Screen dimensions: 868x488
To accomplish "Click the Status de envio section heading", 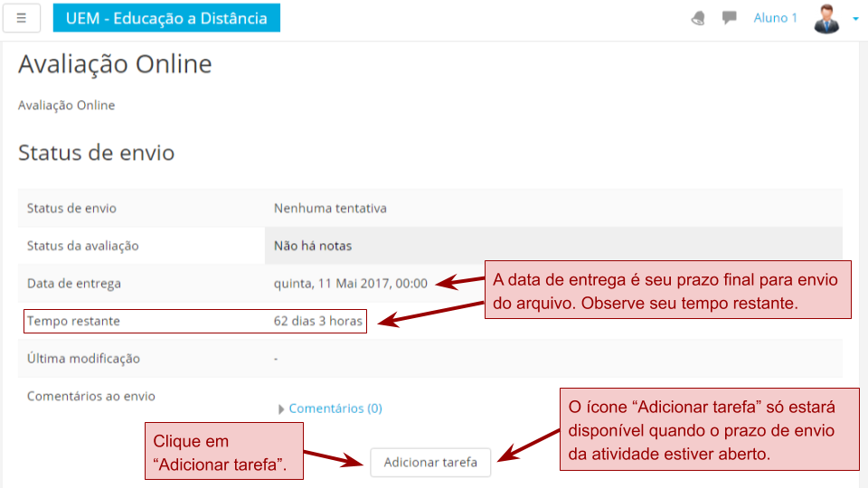I will (96, 153).
